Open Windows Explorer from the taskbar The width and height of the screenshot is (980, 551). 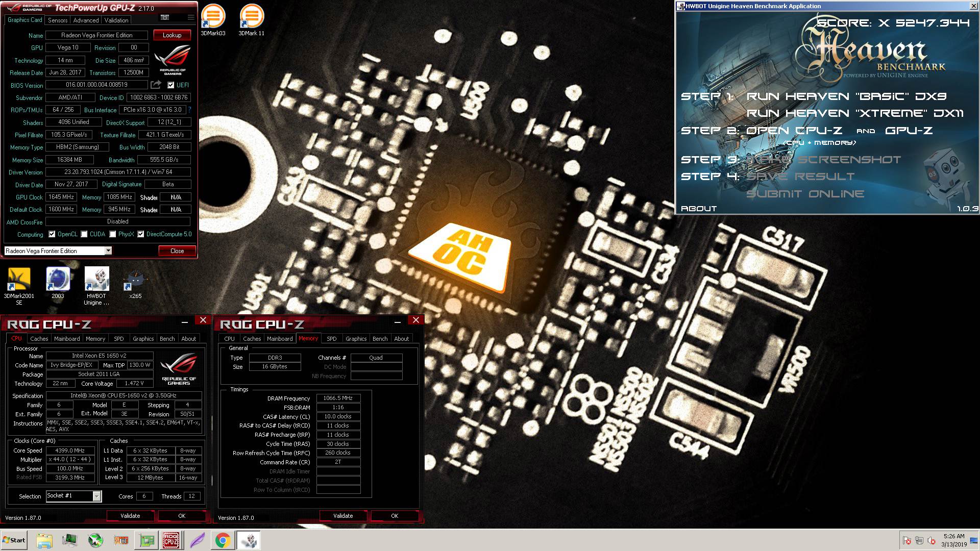tap(44, 540)
